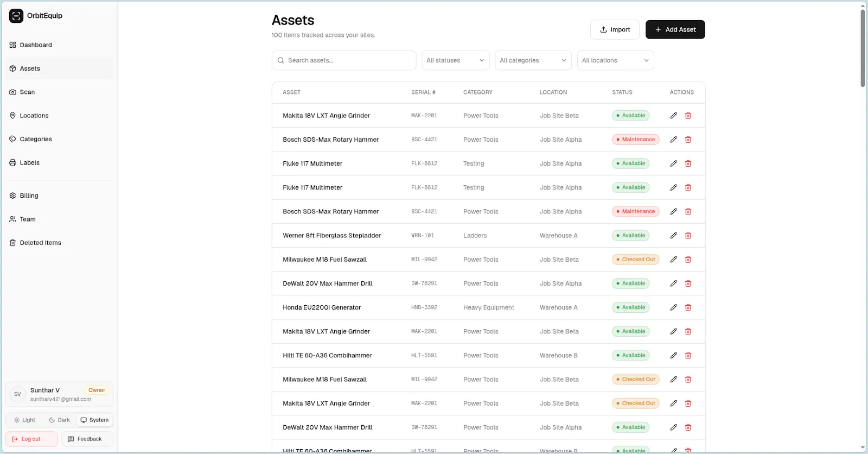
Task: Click serial number HND-3392
Action: click(x=424, y=307)
